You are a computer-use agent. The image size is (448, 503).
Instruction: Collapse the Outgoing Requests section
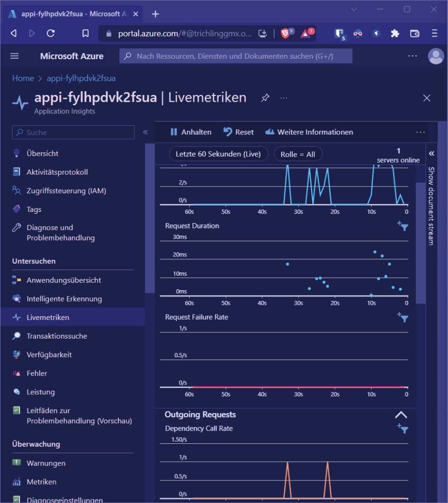click(x=401, y=415)
